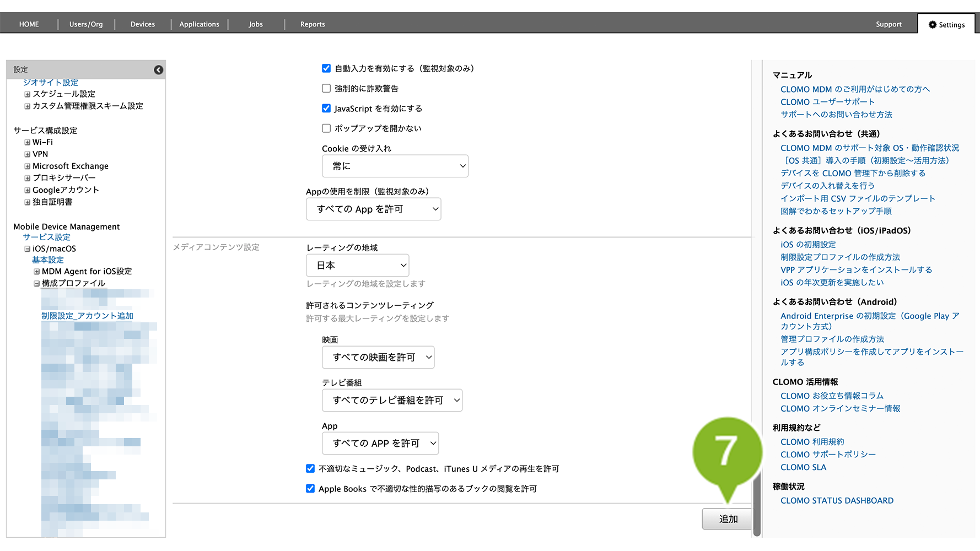Collapse 構成プロファイル minus icon
This screenshot has width=980, height=551.
pos(36,284)
